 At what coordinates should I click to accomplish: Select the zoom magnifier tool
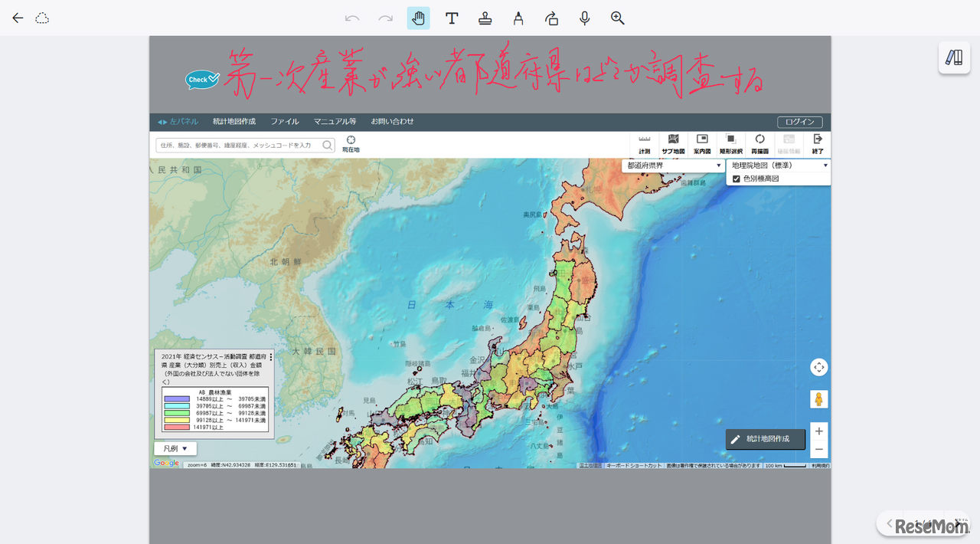pos(617,18)
